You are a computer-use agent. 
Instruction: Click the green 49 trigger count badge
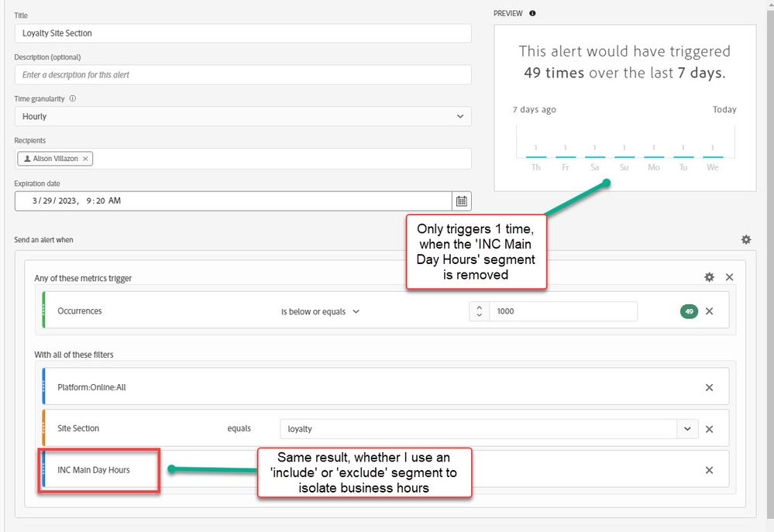point(689,311)
